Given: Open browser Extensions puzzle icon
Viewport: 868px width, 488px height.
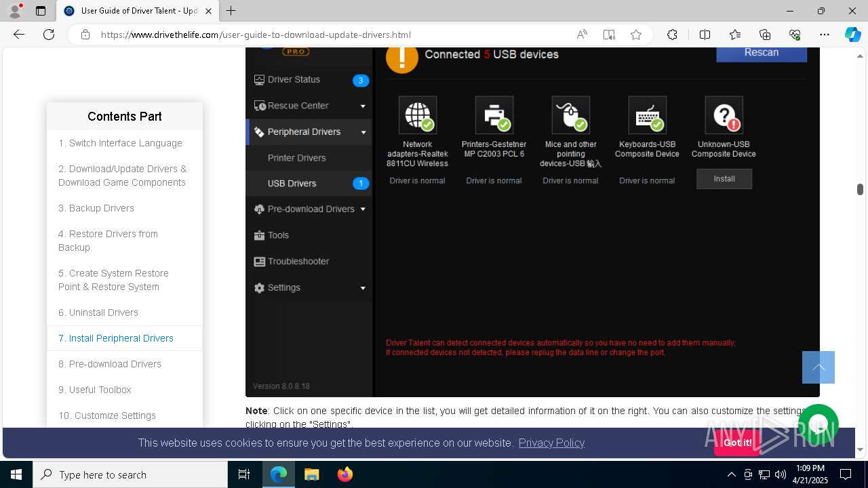Looking at the screenshot, I should click(672, 35).
